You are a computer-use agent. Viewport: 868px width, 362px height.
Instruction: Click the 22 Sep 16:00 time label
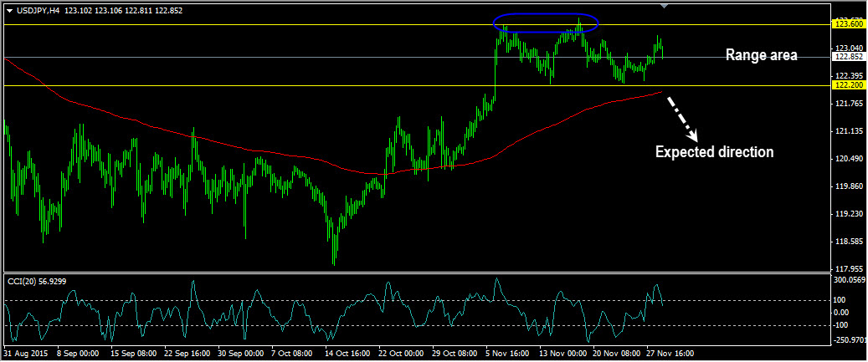point(186,353)
